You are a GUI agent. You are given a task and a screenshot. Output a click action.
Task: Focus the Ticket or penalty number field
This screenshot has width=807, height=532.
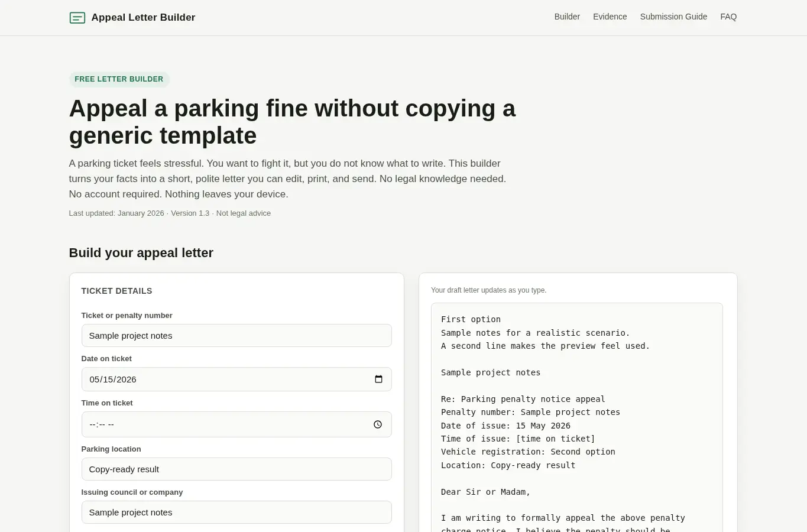pyautogui.click(x=236, y=335)
